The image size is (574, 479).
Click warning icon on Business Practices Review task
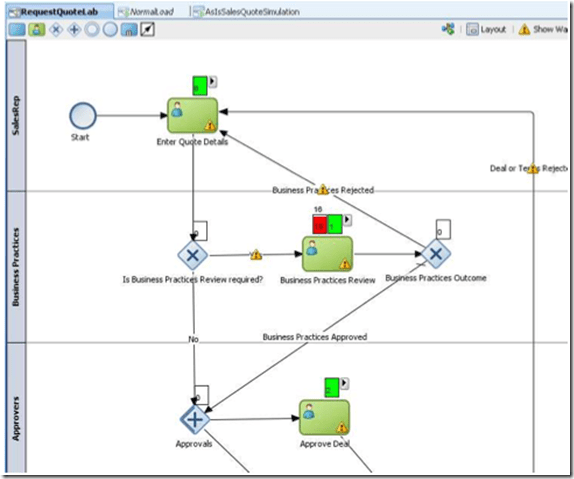point(345,263)
